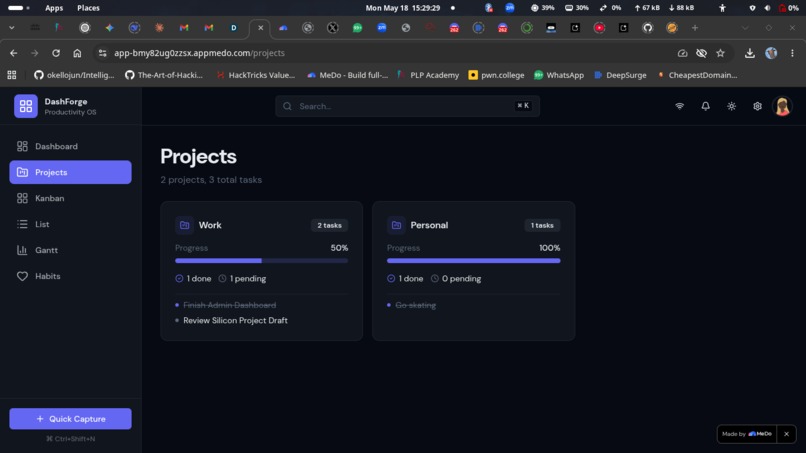Open the tab search dropdown arrow
Image resolution: width=806 pixels, height=453 pixels.
pyautogui.click(x=11, y=28)
